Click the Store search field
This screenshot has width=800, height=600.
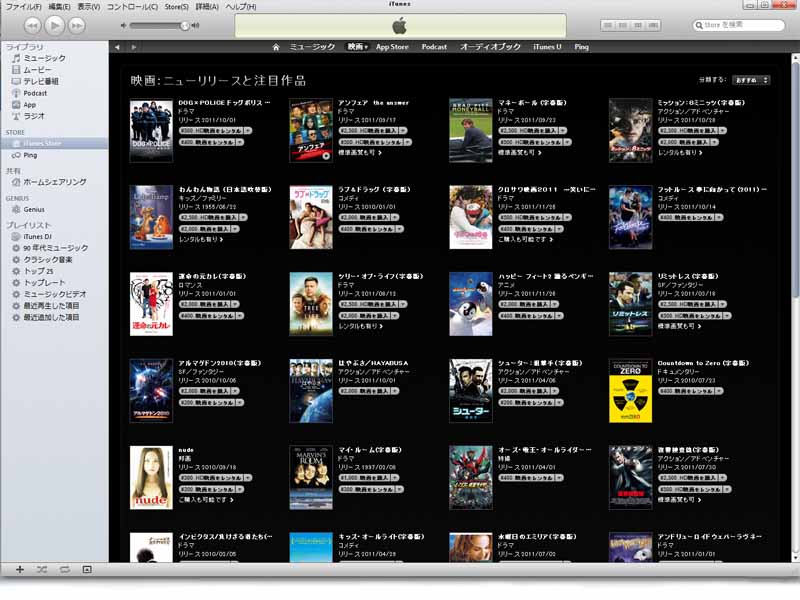(738, 25)
